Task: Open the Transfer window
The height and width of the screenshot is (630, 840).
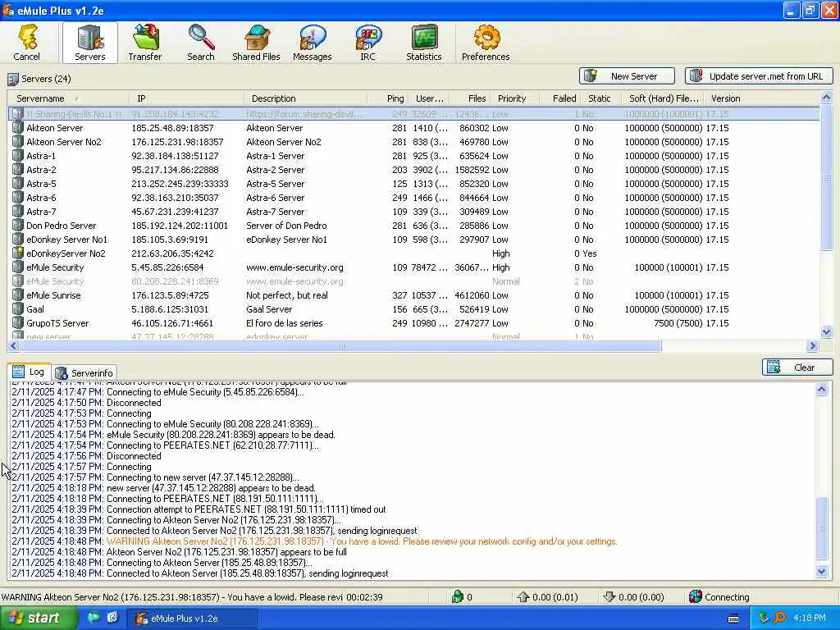Action: [x=145, y=43]
